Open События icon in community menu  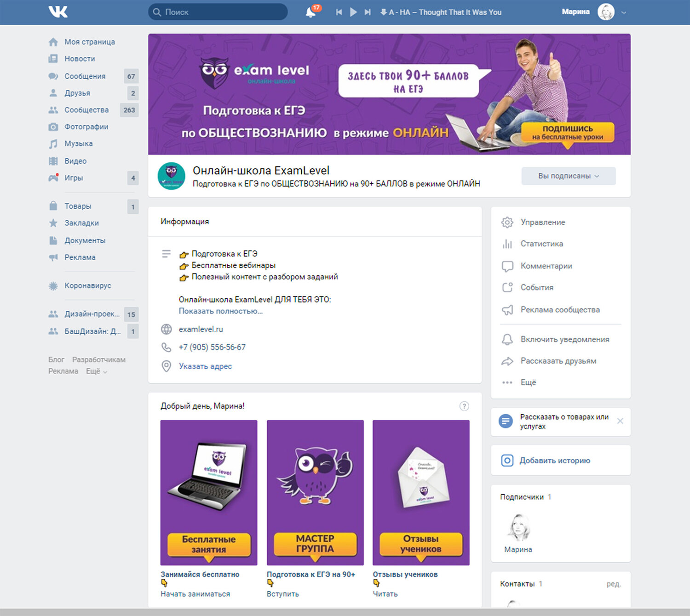tap(507, 287)
